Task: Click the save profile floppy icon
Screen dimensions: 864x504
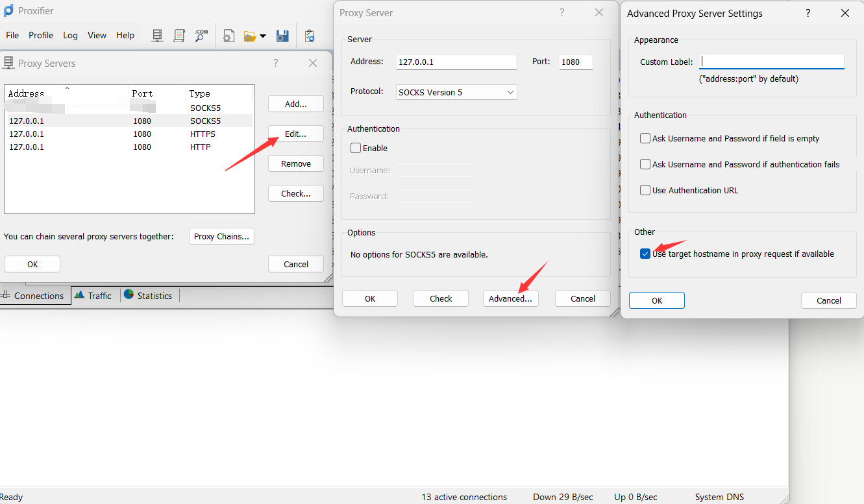Action: click(x=282, y=36)
